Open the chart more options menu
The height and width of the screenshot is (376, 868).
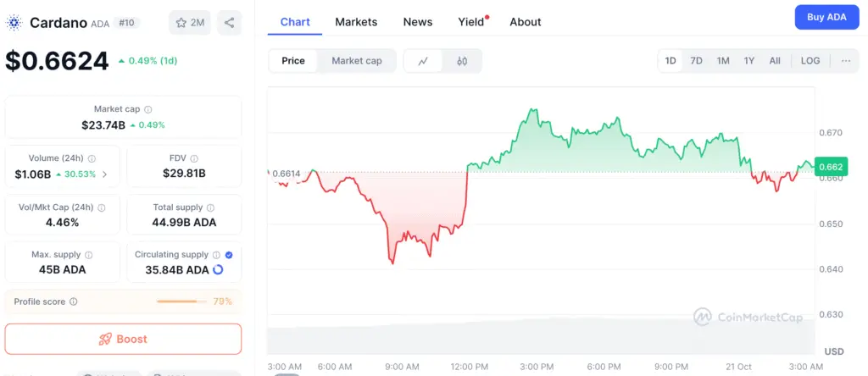[x=846, y=61]
